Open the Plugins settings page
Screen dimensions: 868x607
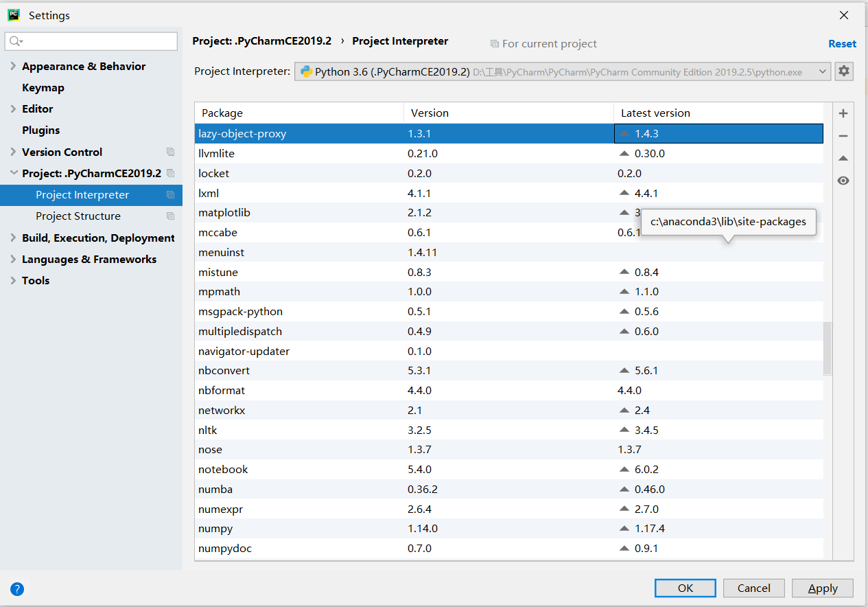pos(41,130)
